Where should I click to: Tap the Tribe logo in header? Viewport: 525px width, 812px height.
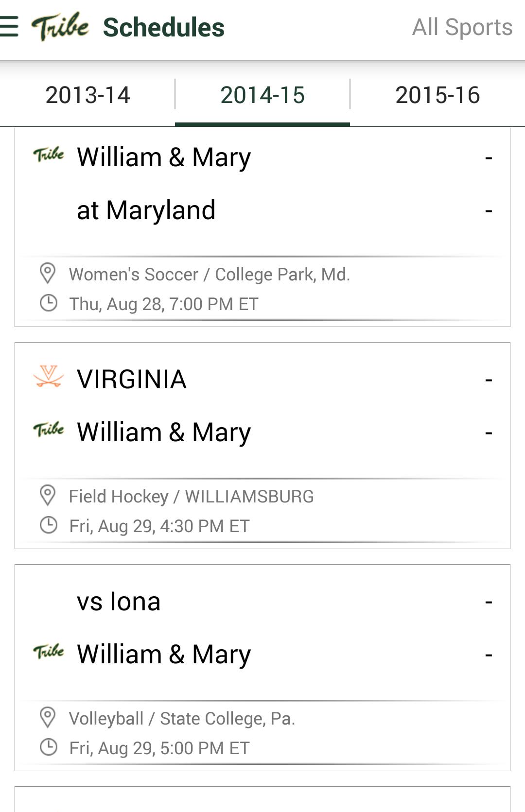(x=60, y=27)
